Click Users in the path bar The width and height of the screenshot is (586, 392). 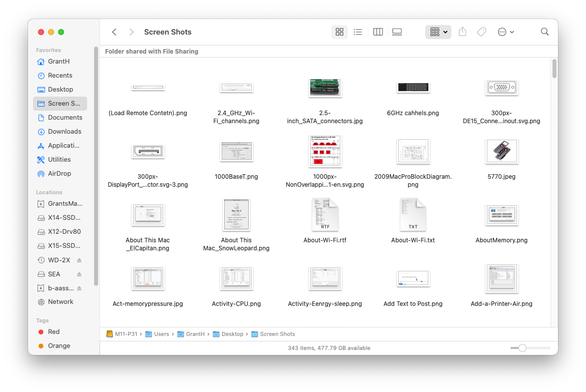click(x=157, y=334)
